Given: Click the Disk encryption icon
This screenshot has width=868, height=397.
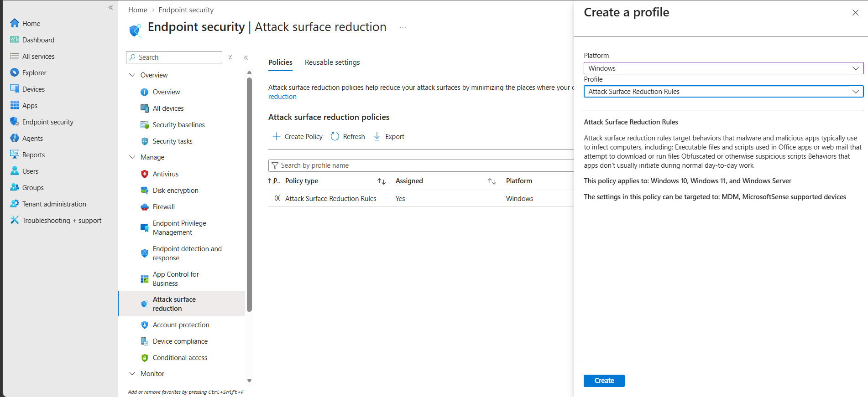Looking at the screenshot, I should pos(145,191).
